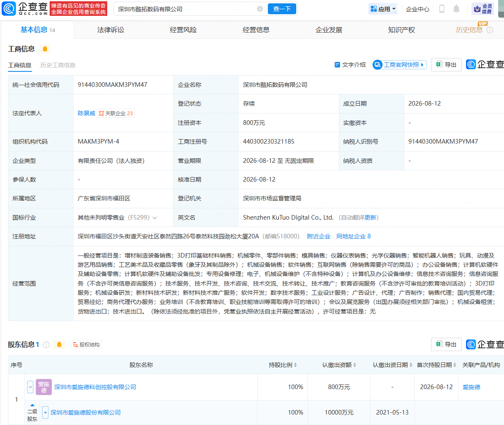
Task: Click 10000万元 subscribed capital cell
Action: [339, 412]
